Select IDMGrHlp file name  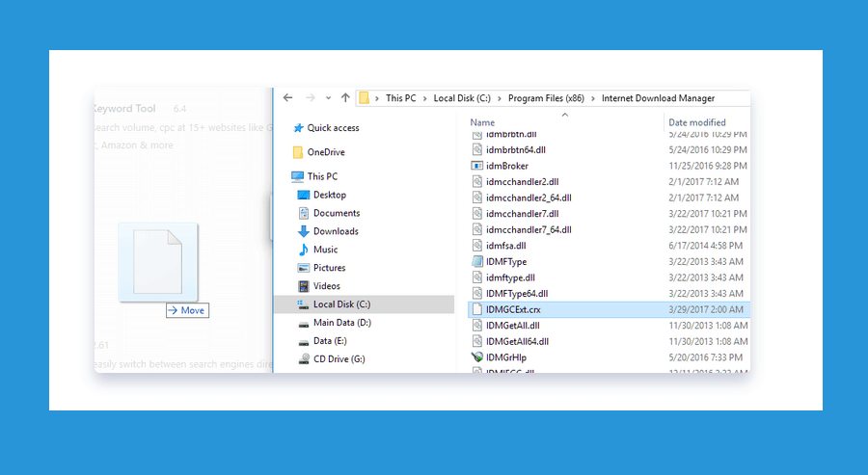[506, 357]
